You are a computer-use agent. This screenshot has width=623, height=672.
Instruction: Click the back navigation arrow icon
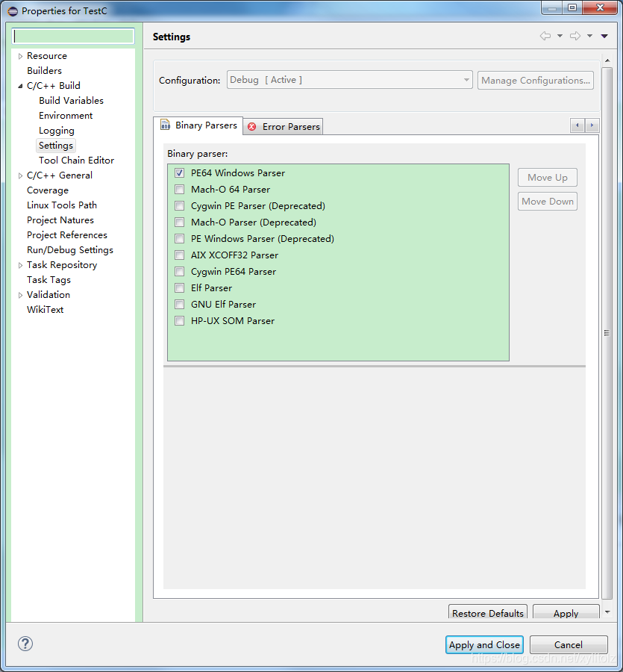pyautogui.click(x=547, y=35)
